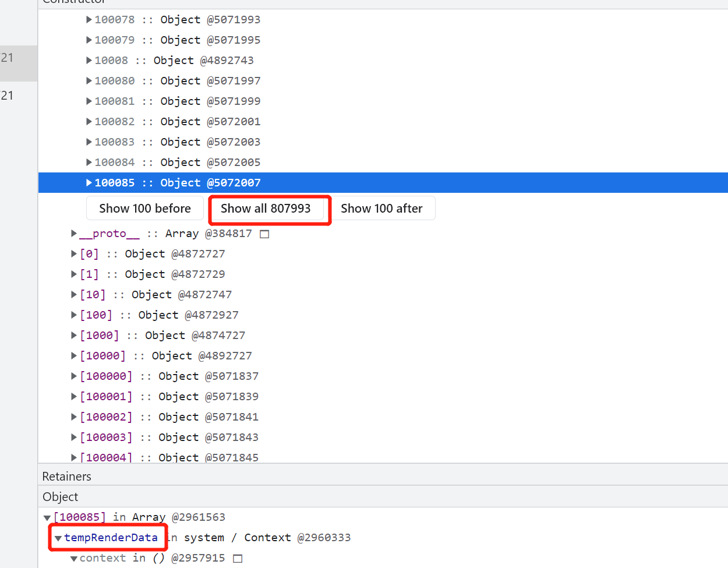
Task: Click the square icon next to __proto__ Array @384817
Action: [x=264, y=234]
